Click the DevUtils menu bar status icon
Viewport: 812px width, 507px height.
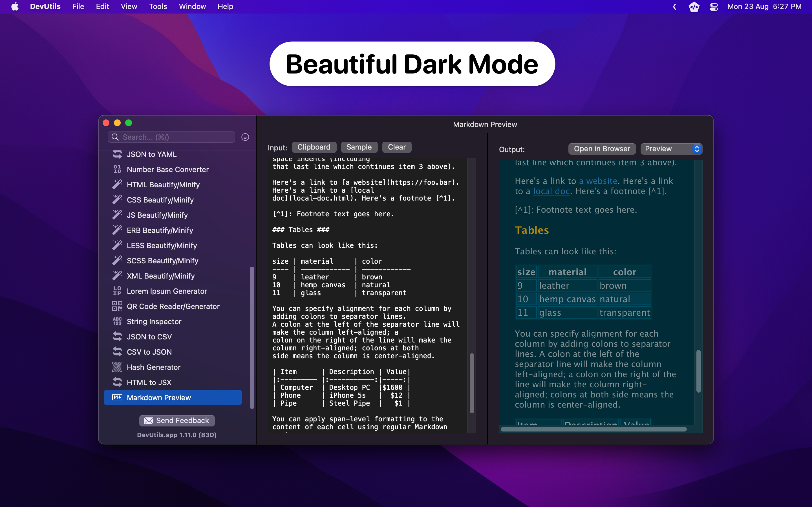pos(694,7)
